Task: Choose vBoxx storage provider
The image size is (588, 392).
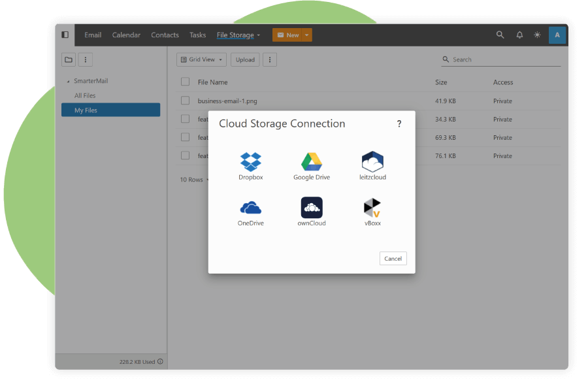Action: pos(373,212)
